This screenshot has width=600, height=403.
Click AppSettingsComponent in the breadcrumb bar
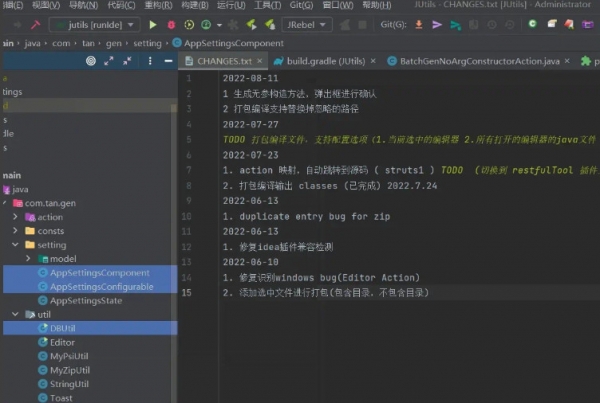[x=234, y=43]
